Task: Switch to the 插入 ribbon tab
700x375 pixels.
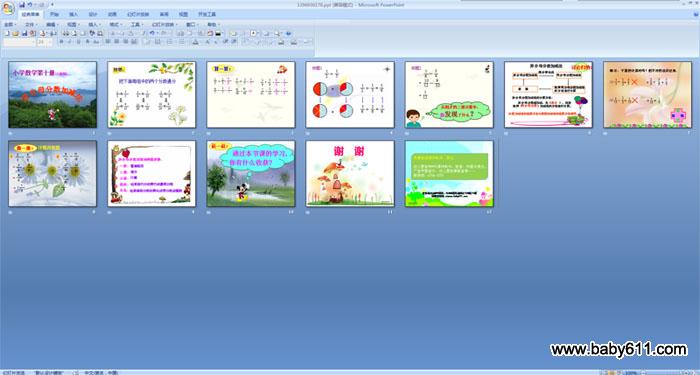Action: pyautogui.click(x=73, y=14)
